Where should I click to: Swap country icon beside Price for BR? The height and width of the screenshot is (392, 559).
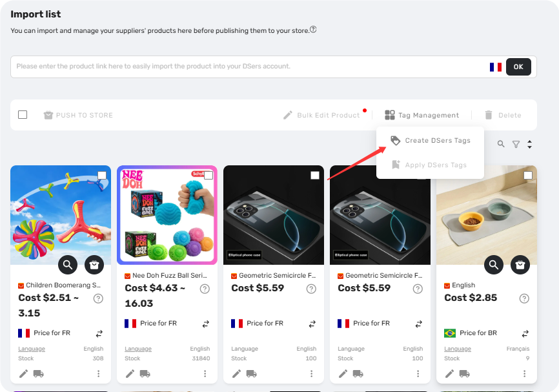[x=525, y=333]
